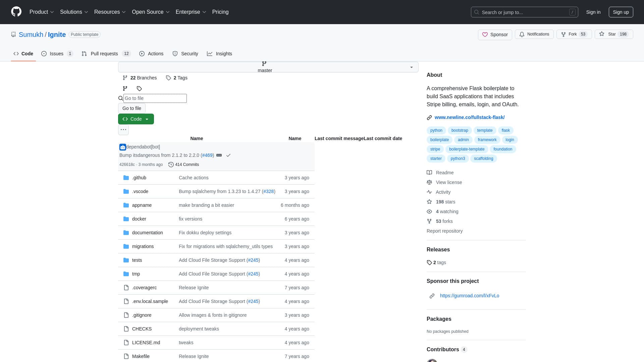The width and height of the screenshot is (644, 362).
Task: Select the boilerplate-template topic tag
Action: click(x=467, y=149)
